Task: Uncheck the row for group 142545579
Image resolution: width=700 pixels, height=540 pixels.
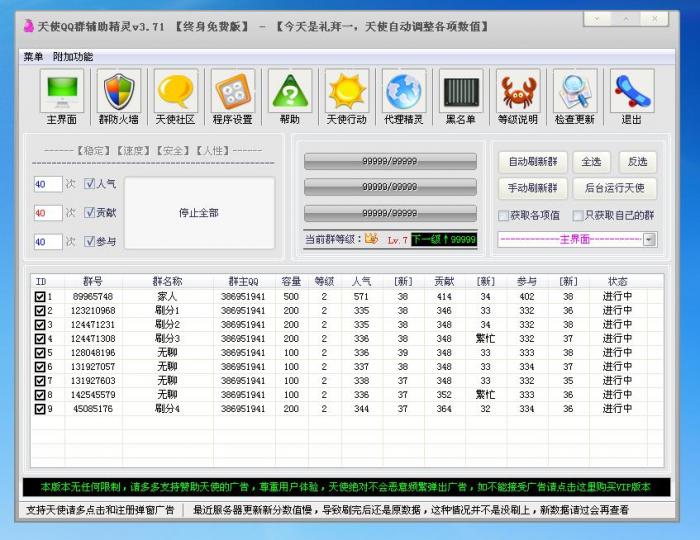Action: [x=40, y=395]
